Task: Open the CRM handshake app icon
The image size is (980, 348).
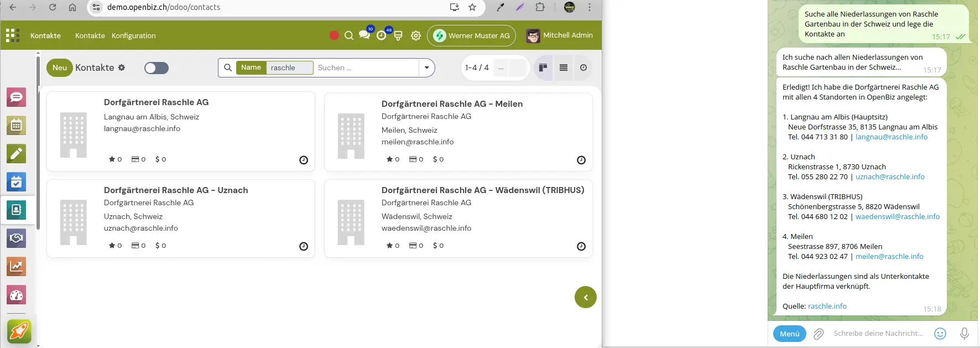Action: click(17, 238)
